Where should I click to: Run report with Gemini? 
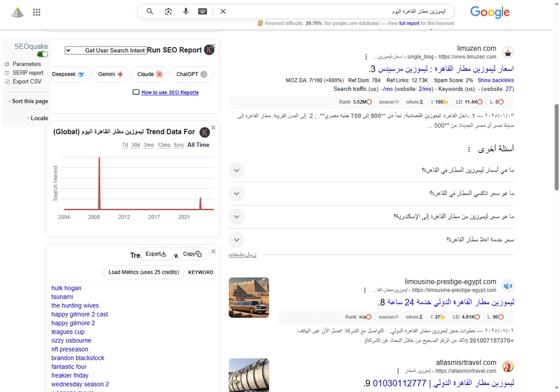coord(111,74)
